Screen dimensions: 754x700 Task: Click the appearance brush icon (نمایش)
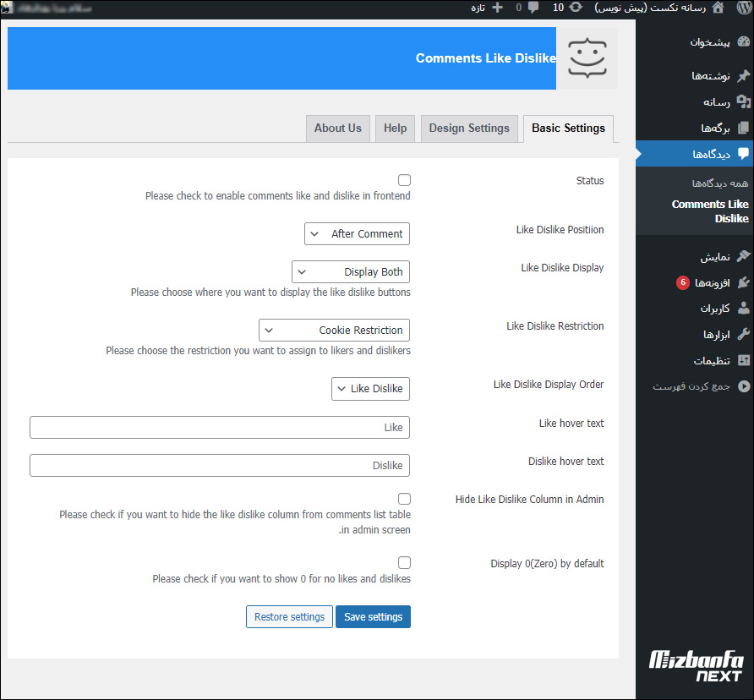743,256
